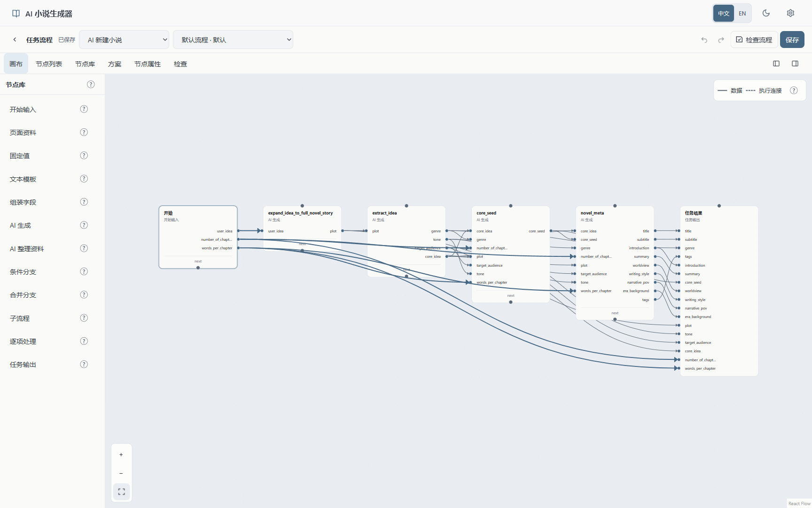Switch to the 节点列表 tab
This screenshot has width=812, height=508.
pos(49,64)
